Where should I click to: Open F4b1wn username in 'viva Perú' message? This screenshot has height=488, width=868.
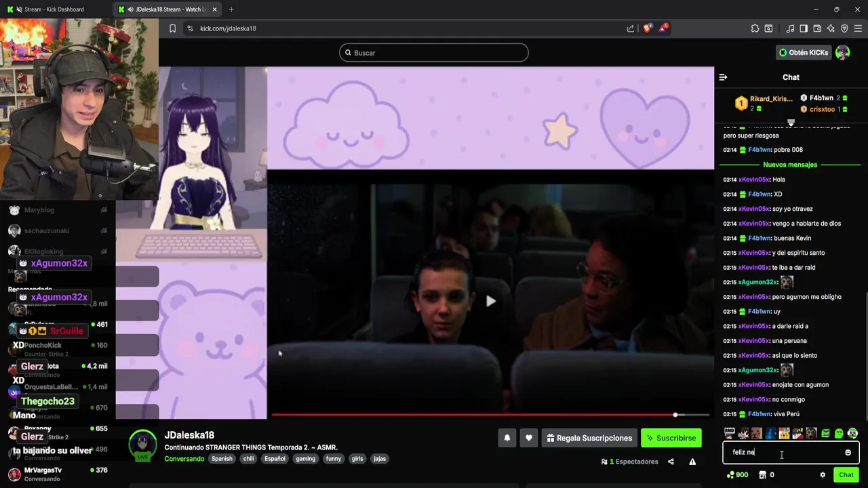point(759,414)
